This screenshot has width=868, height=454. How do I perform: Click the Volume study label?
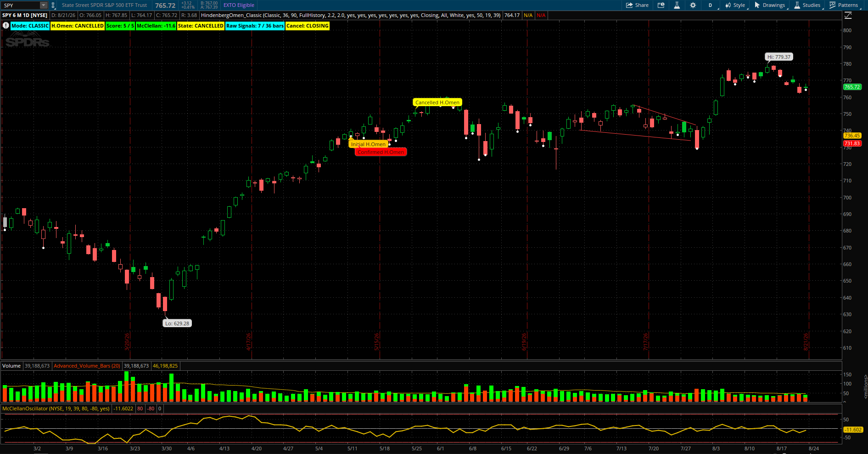[11, 366]
